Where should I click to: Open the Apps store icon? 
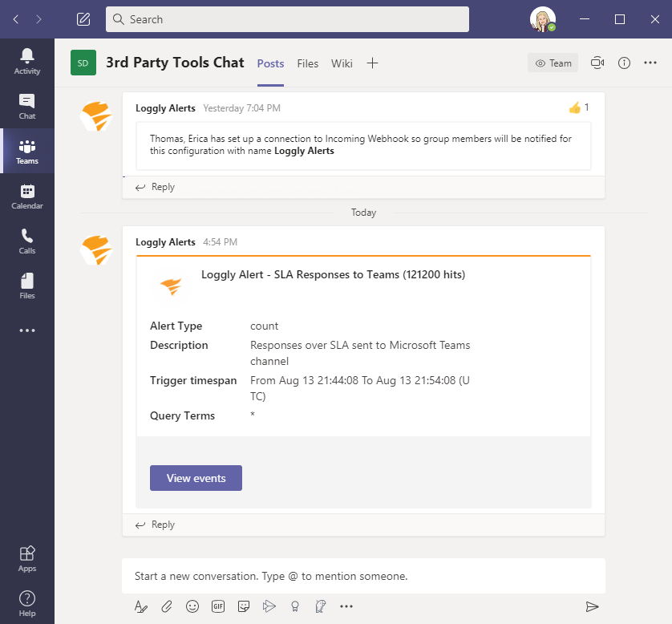pyautogui.click(x=27, y=558)
